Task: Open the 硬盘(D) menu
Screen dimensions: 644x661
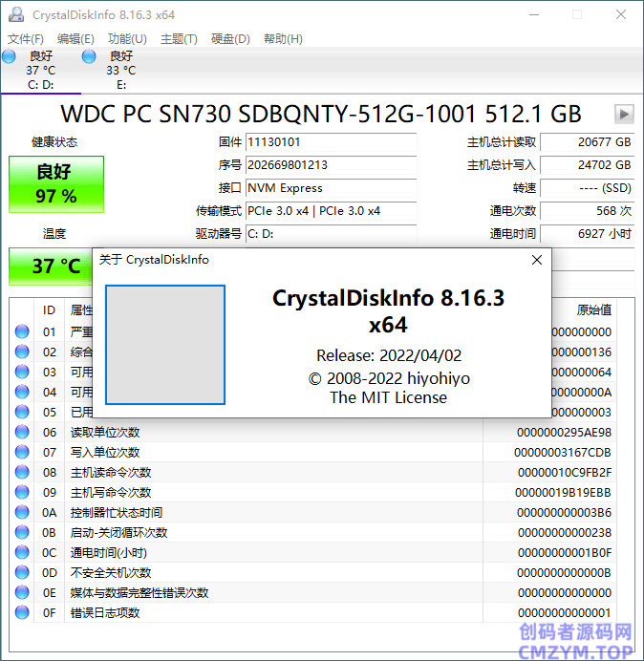Action: pyautogui.click(x=230, y=39)
